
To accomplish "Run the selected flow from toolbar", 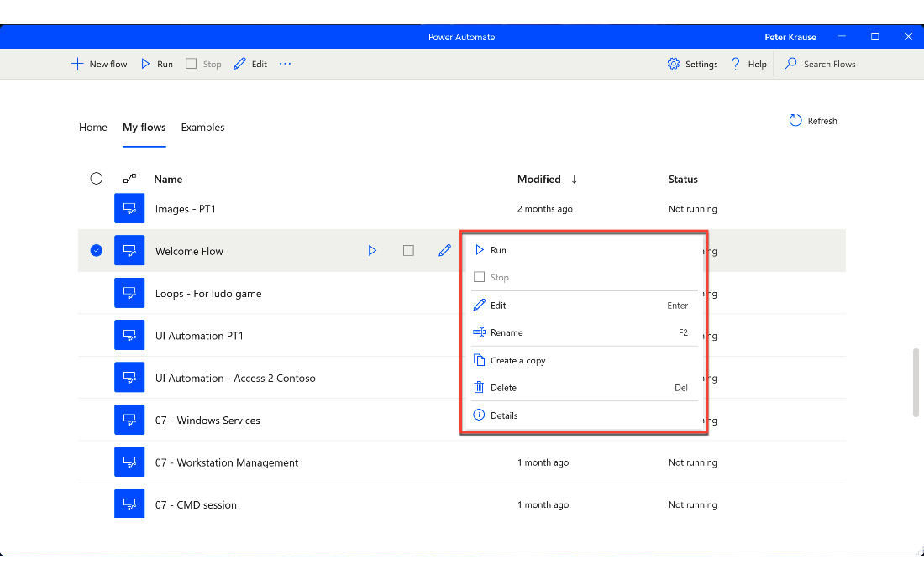I will [x=157, y=64].
